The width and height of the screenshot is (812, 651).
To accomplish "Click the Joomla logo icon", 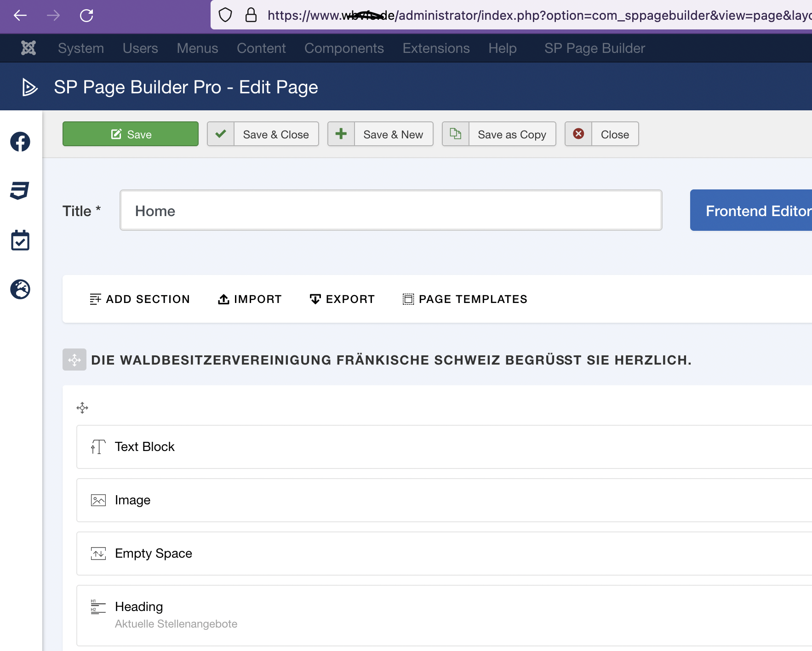I will click(29, 48).
